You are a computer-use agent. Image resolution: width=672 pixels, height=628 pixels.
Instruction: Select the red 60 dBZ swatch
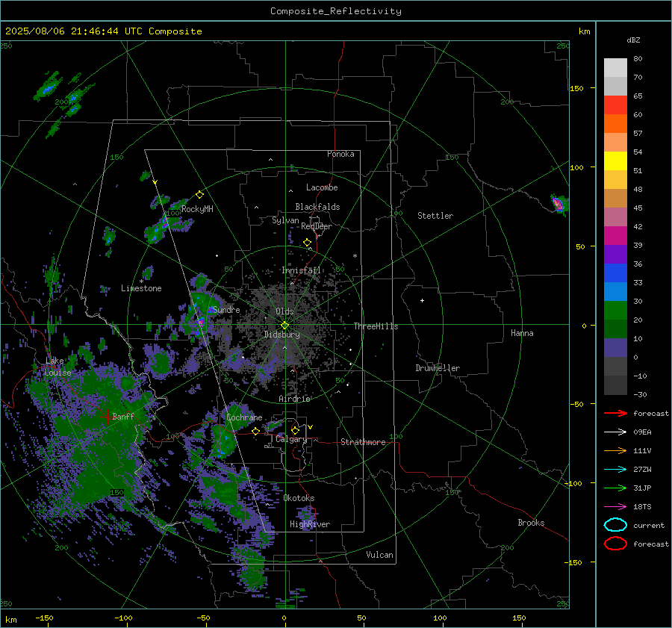(x=615, y=105)
